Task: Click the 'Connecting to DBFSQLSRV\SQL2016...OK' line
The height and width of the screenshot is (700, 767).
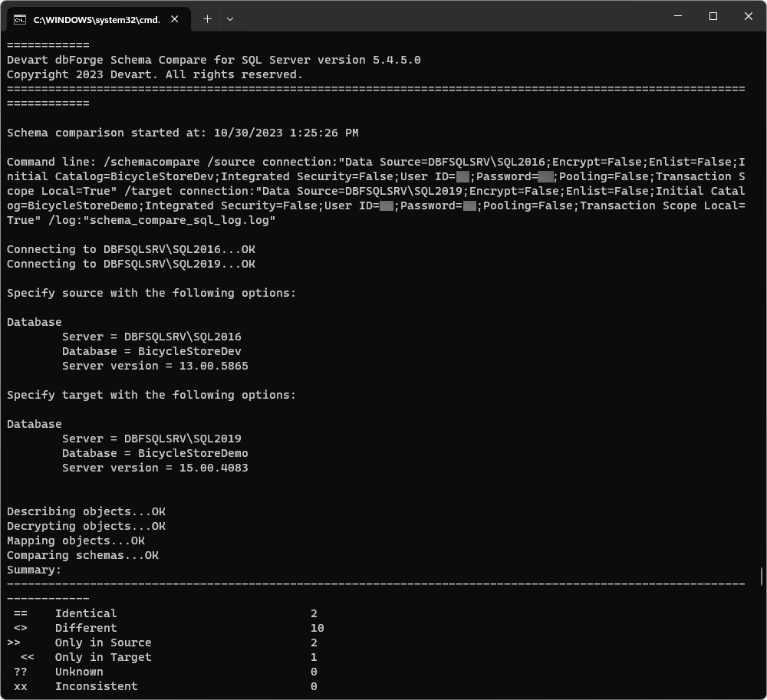Action: pyautogui.click(x=130, y=249)
